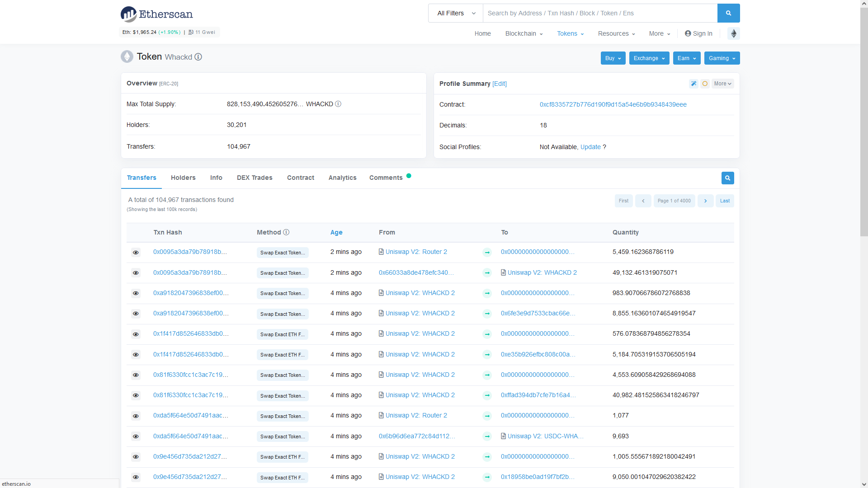
Task: Open the Gaming dropdown button
Action: pyautogui.click(x=722, y=58)
